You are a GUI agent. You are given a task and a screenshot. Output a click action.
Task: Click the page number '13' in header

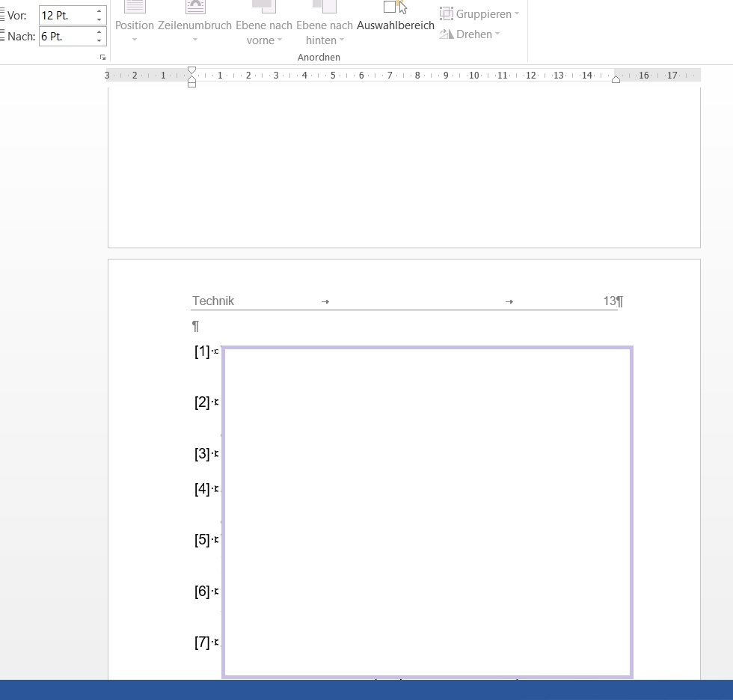(x=610, y=301)
